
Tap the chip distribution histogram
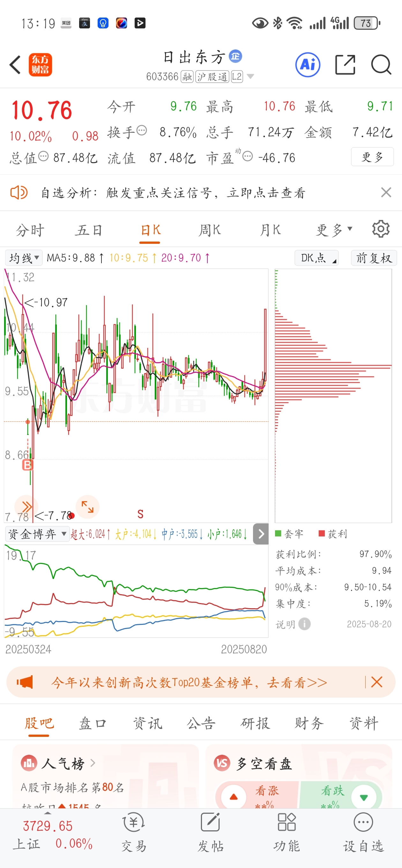(x=333, y=396)
